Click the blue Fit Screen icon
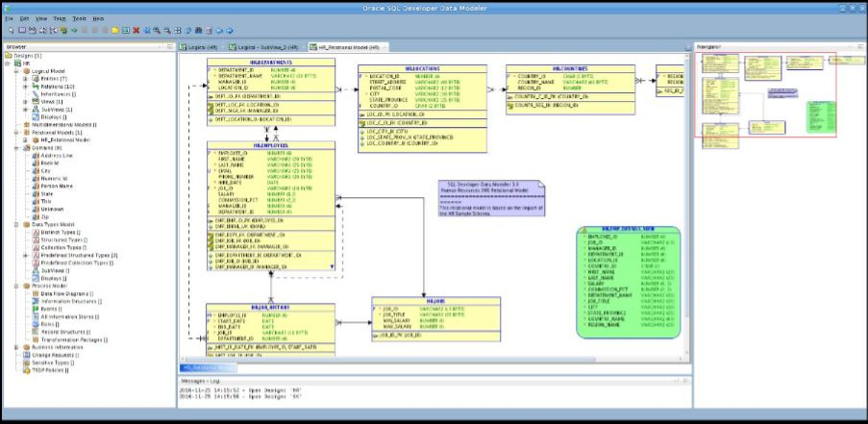868x424 pixels. click(147, 31)
